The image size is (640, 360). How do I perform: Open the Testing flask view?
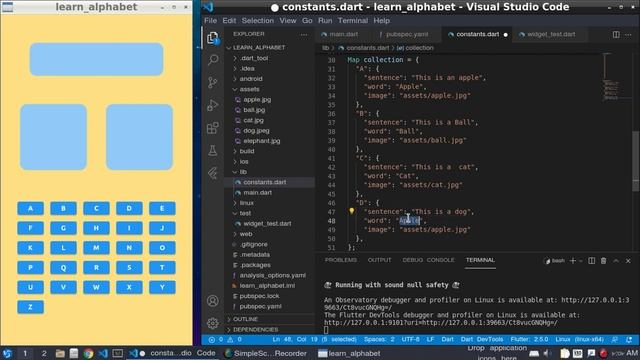point(213,151)
